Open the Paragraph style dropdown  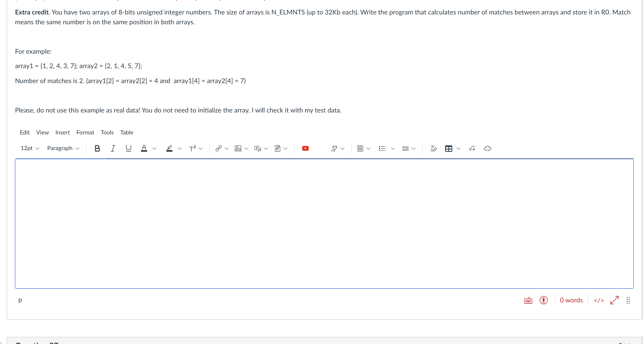tap(63, 148)
